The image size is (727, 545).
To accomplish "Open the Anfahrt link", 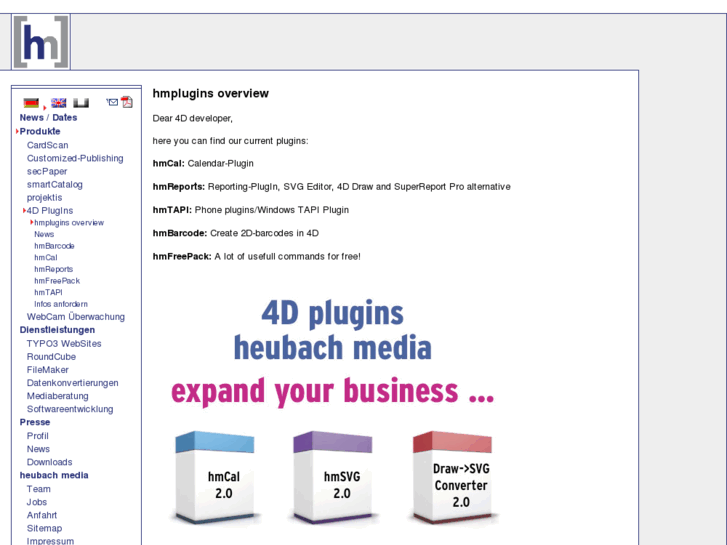I will pyautogui.click(x=42, y=515).
